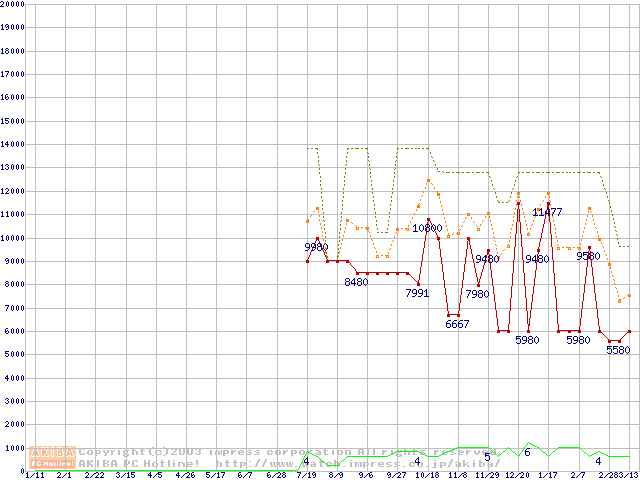The width and height of the screenshot is (640, 480).
Task: Click the 20000 y-axis label
Action: 12,4
